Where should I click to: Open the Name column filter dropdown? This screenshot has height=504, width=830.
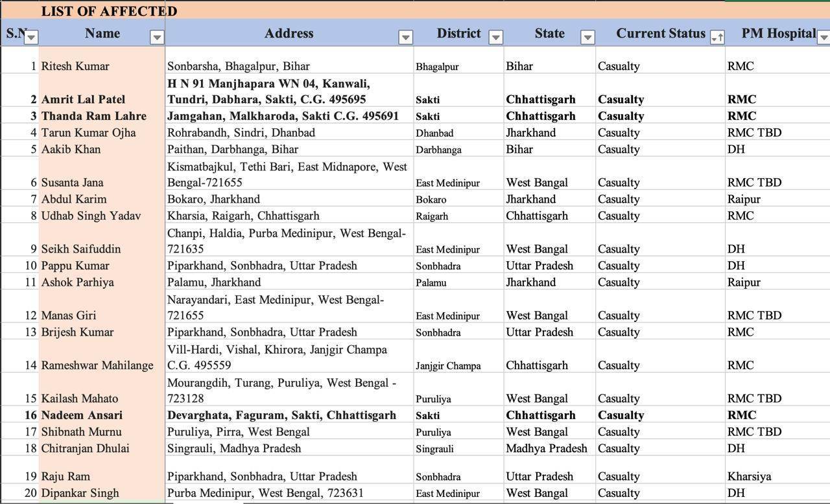click(157, 38)
